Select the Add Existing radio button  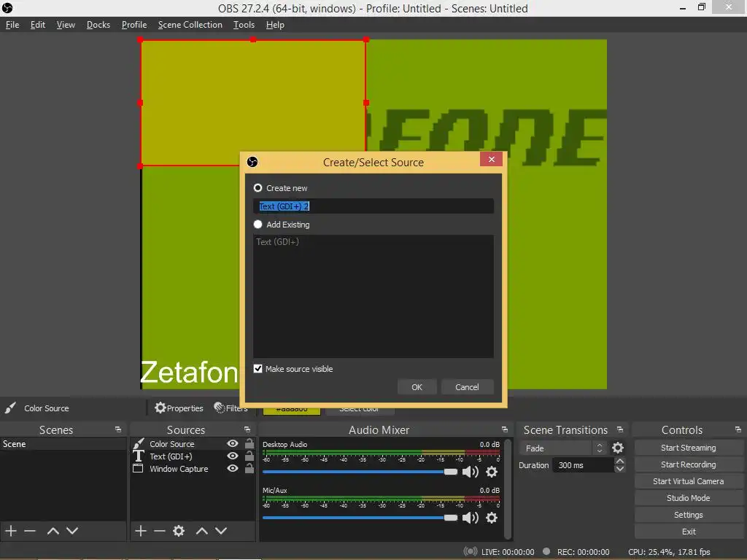pyautogui.click(x=258, y=225)
